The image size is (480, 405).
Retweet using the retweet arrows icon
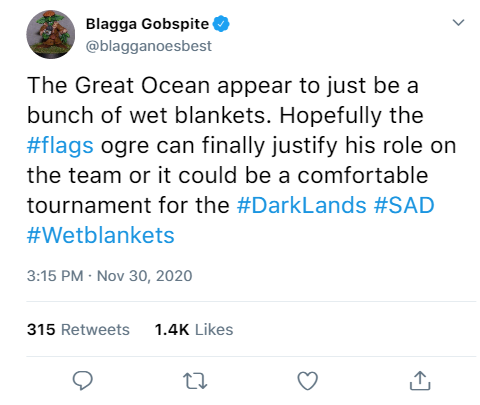(x=195, y=381)
